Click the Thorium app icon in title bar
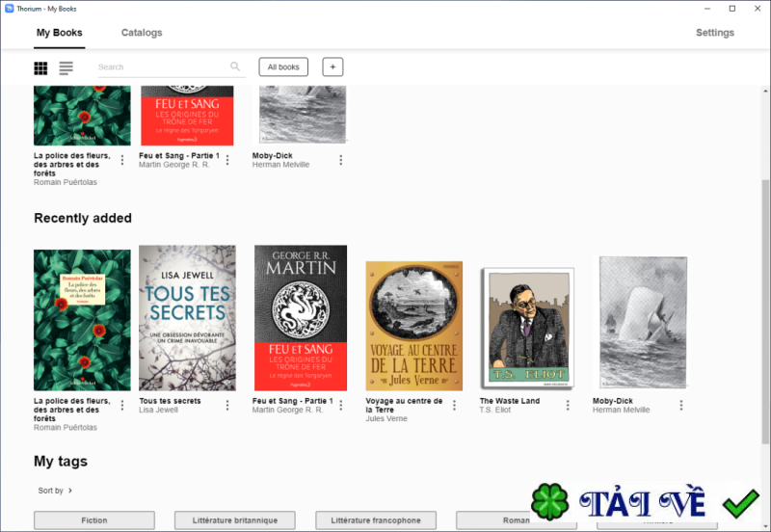 9,9
